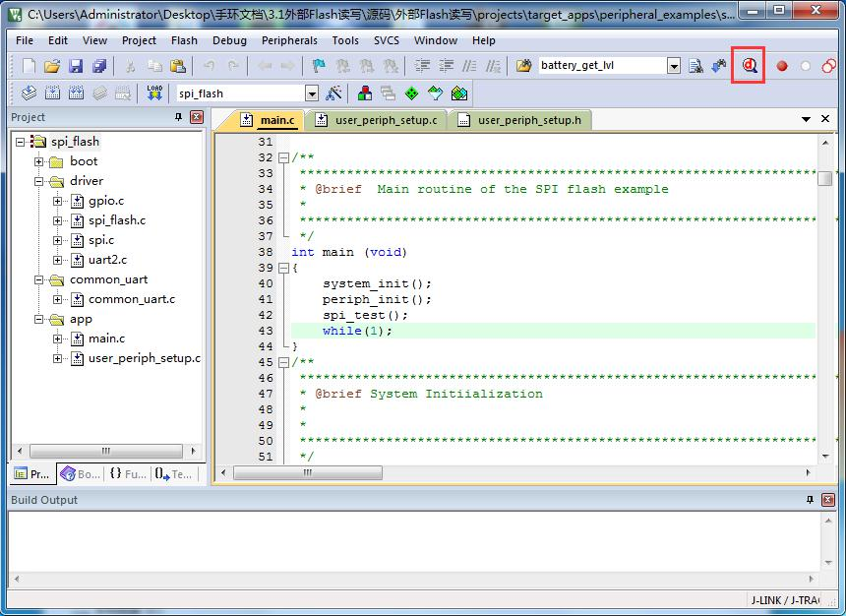Create a new file with the New icon
The image size is (846, 616).
(29, 66)
